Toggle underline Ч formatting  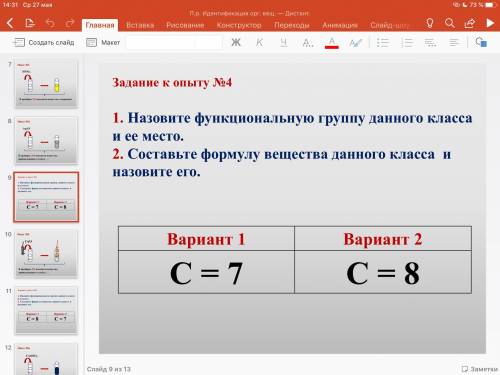click(283, 42)
